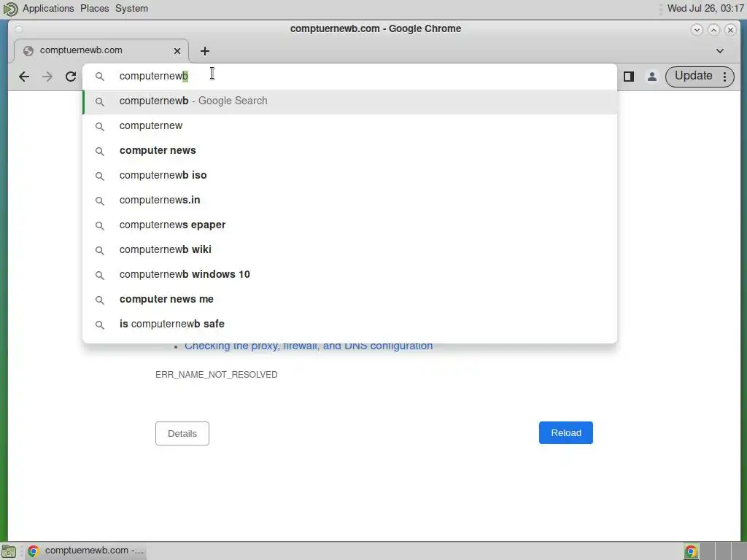This screenshot has height=560, width=747.
Task: Reload the page using the toolbar icon
Action: point(71,77)
